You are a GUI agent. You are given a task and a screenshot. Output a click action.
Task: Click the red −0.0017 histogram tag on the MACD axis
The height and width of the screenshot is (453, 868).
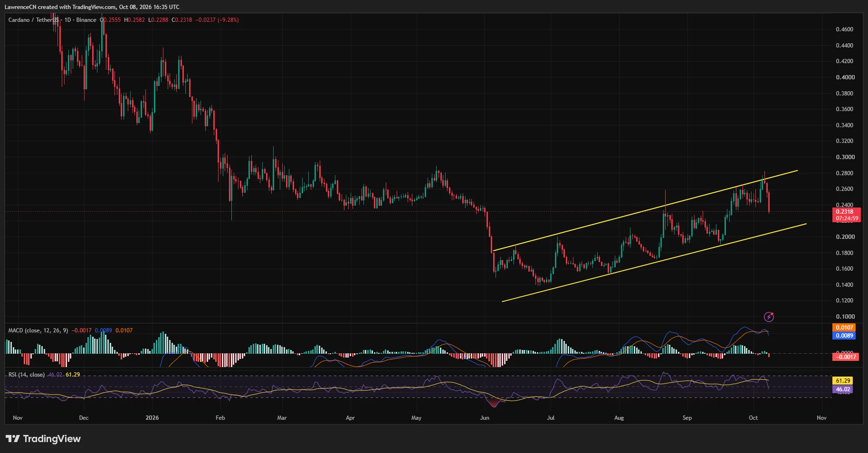coord(846,357)
